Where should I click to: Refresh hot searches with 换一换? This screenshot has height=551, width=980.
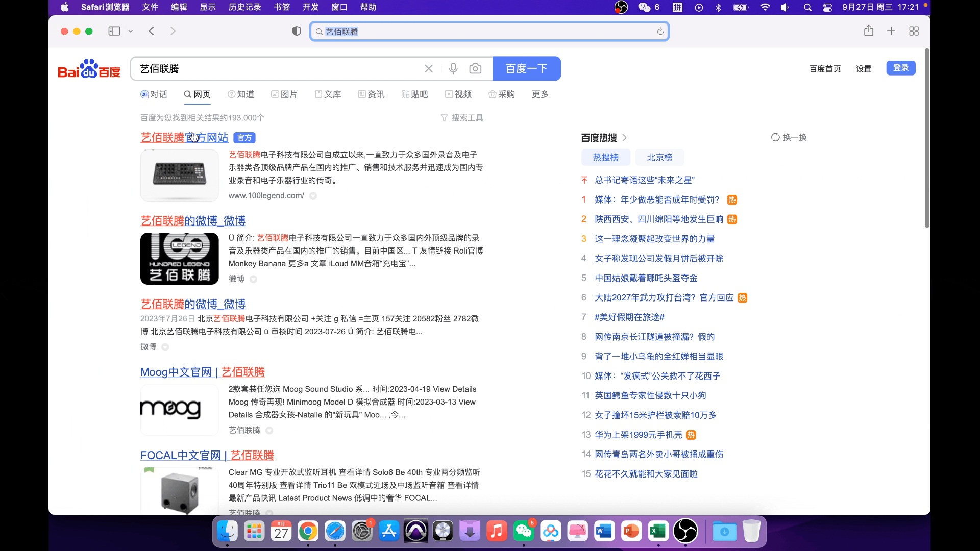pos(789,137)
